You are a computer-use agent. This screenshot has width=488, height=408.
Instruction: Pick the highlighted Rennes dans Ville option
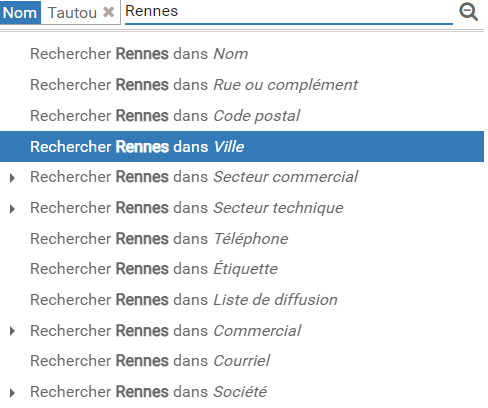242,146
